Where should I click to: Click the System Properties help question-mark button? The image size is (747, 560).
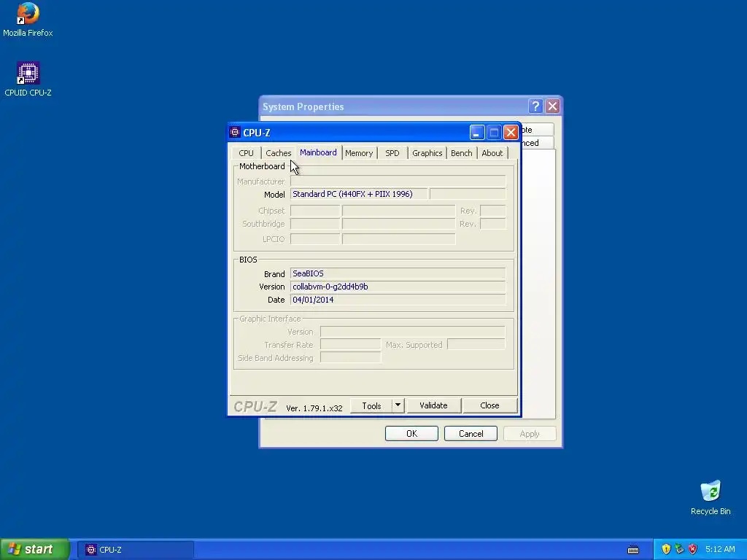(x=535, y=106)
